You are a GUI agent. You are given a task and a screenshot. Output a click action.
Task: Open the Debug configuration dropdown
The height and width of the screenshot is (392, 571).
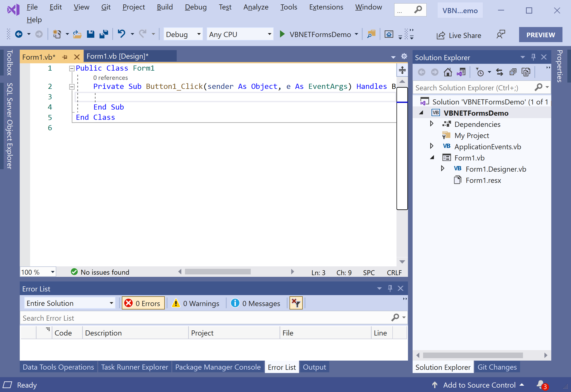tap(183, 34)
